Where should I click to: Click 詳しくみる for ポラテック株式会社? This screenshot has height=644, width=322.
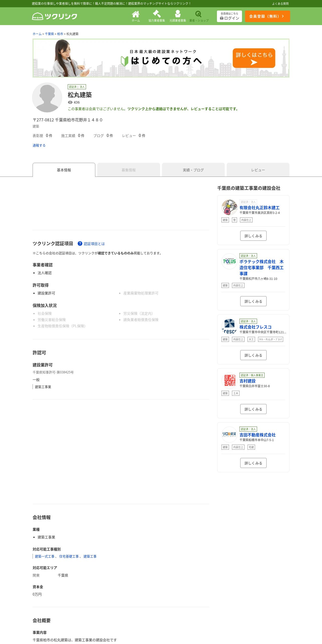point(253,301)
